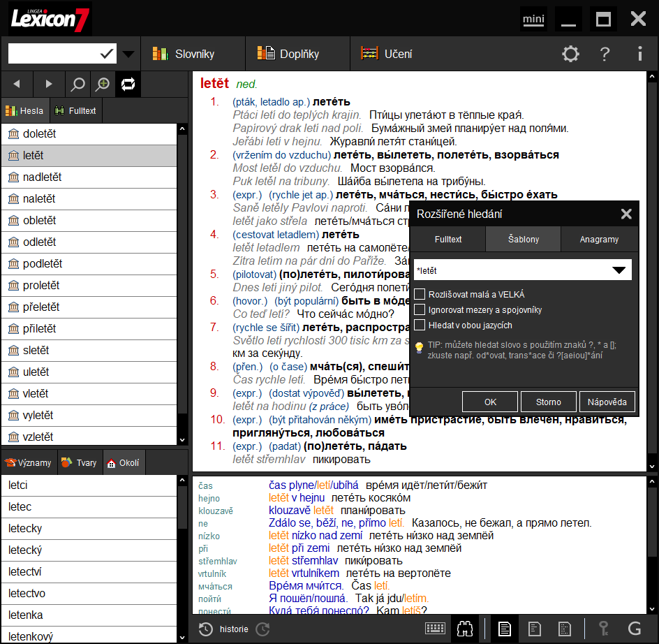659x644 pixels.
Task: Click the main entry pane scroll down arrow
Action: click(x=652, y=466)
